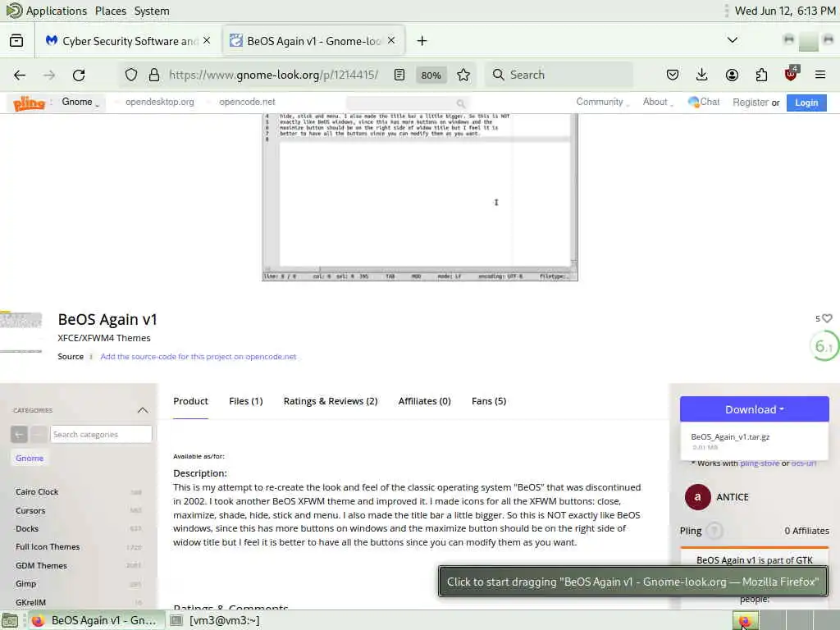This screenshot has height=630, width=840.
Task: Click the Firefox Search box
Action: [x=559, y=75]
